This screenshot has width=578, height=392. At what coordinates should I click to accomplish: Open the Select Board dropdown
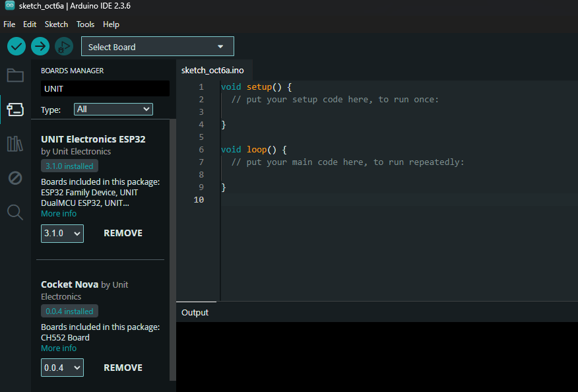pyautogui.click(x=158, y=46)
